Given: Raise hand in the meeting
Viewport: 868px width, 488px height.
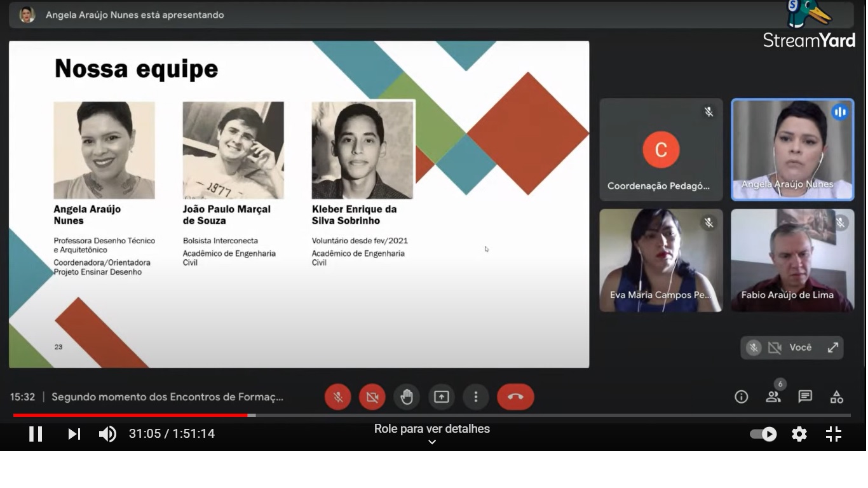Looking at the screenshot, I should pos(407,397).
